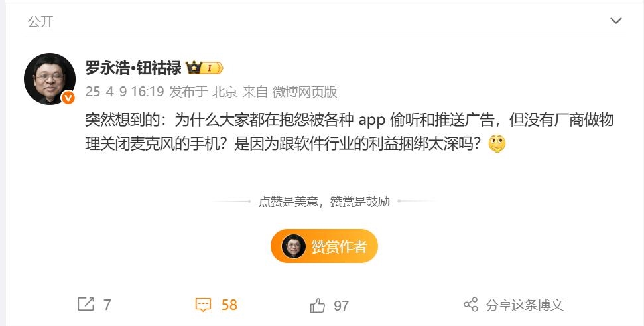Click 分享这条博文 share text
This screenshot has height=326, width=644.
tap(525, 305)
